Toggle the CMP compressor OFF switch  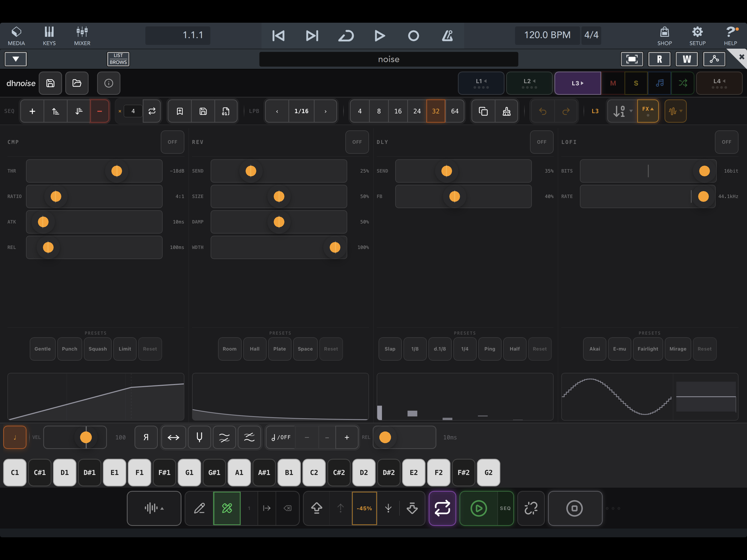[x=172, y=142]
